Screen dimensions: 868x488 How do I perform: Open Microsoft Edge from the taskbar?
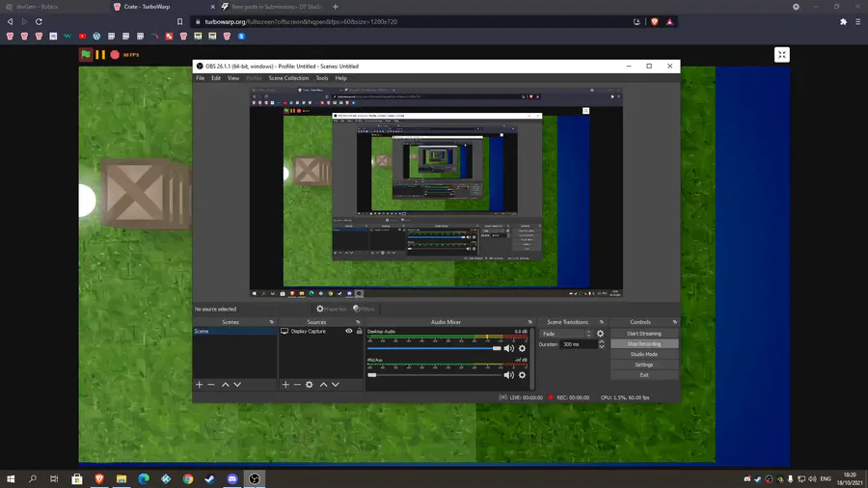144,478
